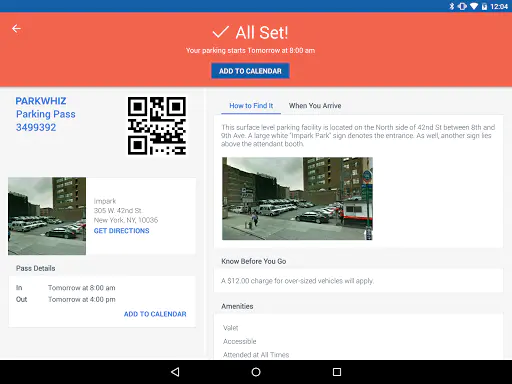Tap the Android home navigation button

coord(256,372)
